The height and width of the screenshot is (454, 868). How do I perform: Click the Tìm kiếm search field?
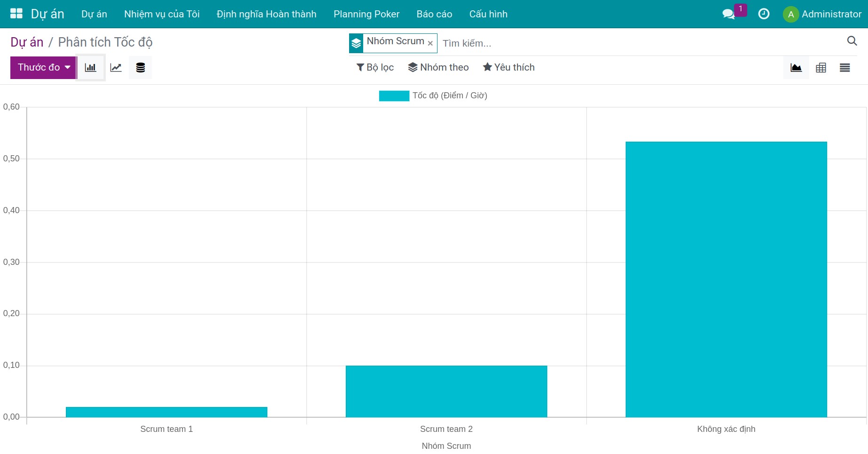click(642, 43)
